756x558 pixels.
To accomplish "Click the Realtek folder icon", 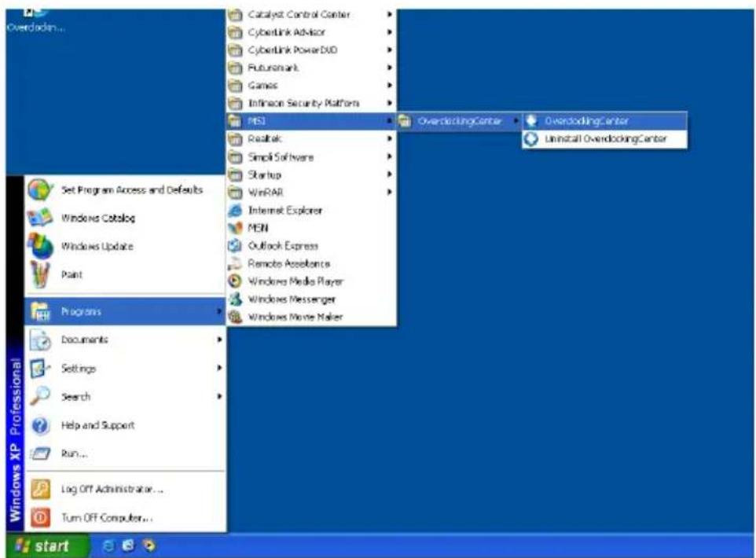I will tap(235, 139).
